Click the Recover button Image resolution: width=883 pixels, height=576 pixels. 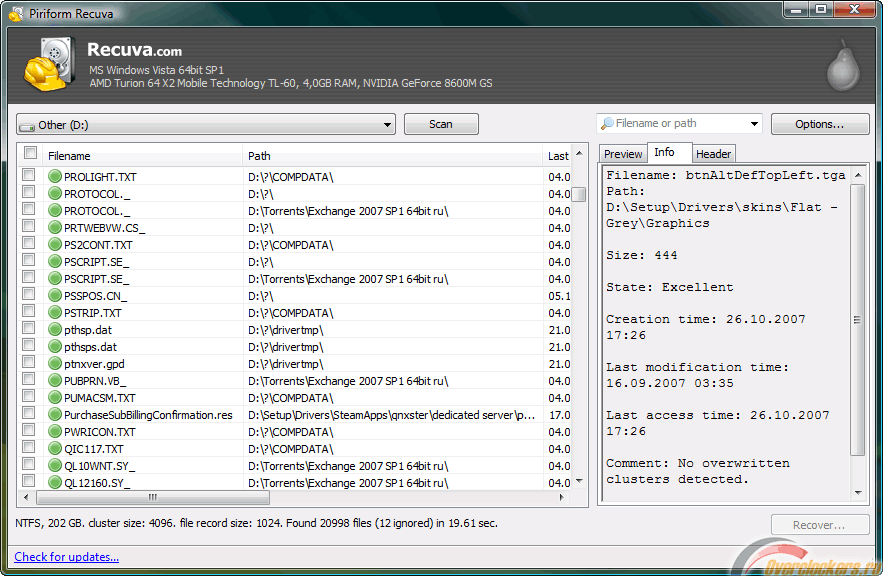click(819, 525)
